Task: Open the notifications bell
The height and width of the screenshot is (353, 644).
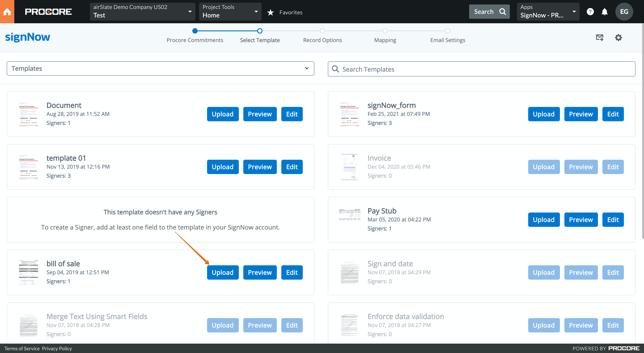Action: (x=604, y=12)
